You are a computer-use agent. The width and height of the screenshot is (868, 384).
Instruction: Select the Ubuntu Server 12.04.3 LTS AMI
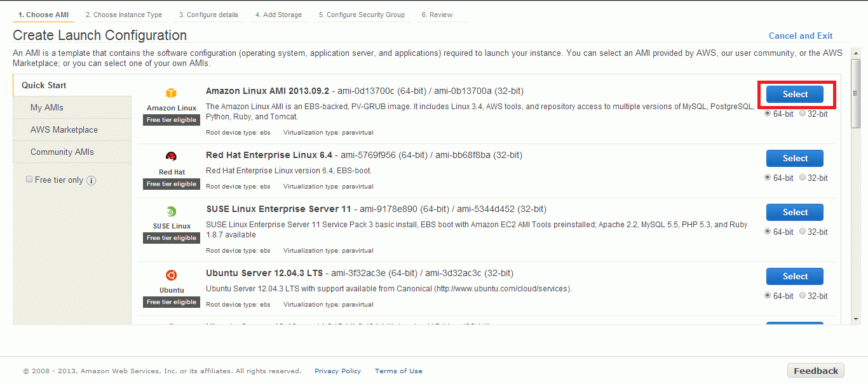click(x=795, y=276)
